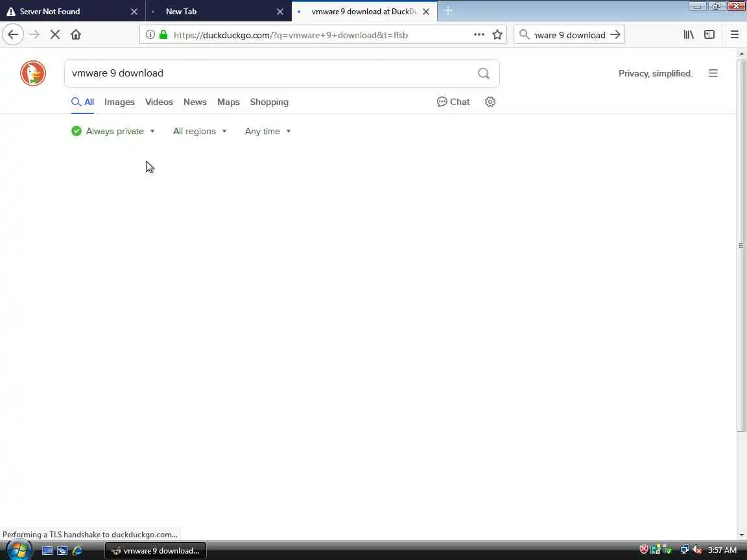Click the disabled forward navigation arrow
Image resolution: width=747 pixels, height=560 pixels.
coord(34,35)
